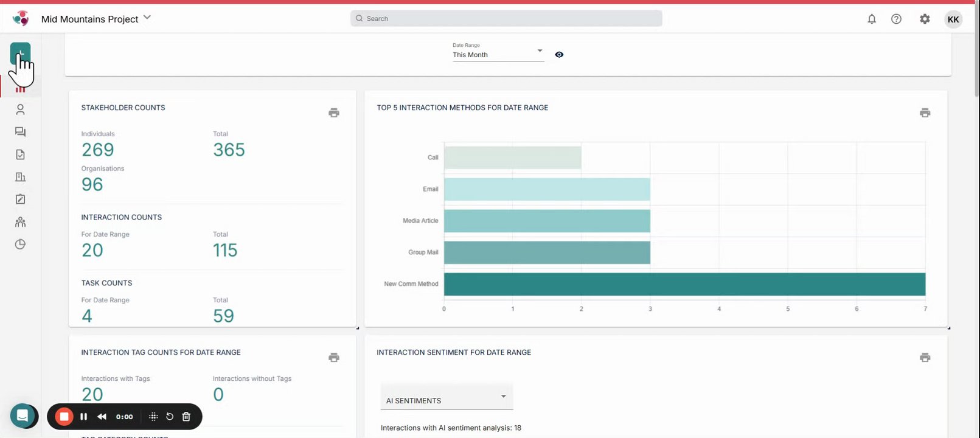Open the groups people sidebar icon
Screen dimensions: 980x438
[x=20, y=222]
